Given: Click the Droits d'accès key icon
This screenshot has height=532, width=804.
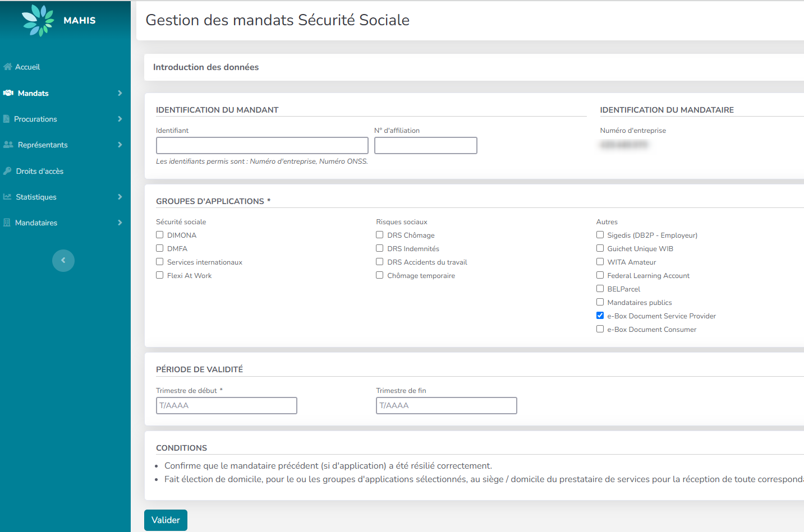Looking at the screenshot, I should (x=7, y=171).
